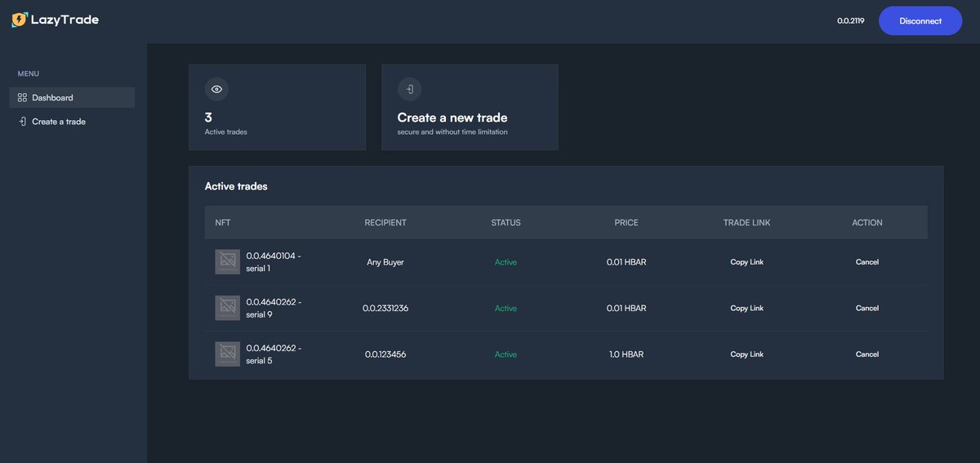This screenshot has width=980, height=463.
Task: Click the number 3 on Active trades card
Action: (208, 118)
